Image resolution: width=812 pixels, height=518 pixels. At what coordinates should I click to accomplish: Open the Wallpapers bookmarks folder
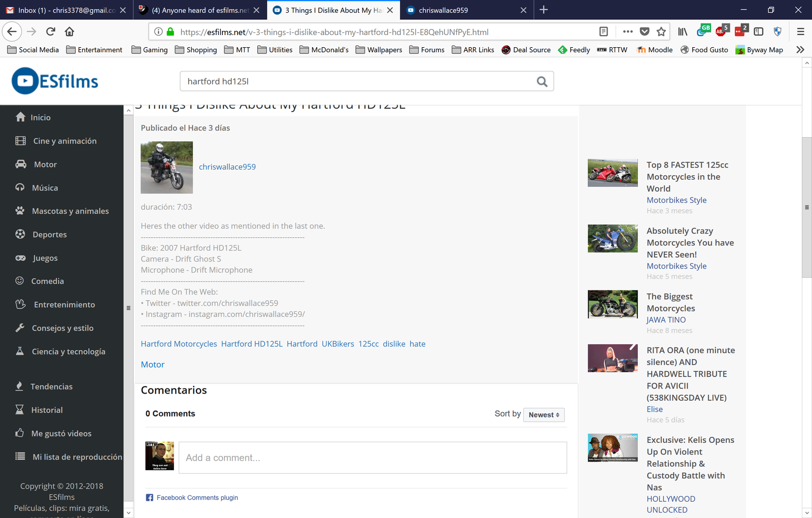tap(379, 50)
